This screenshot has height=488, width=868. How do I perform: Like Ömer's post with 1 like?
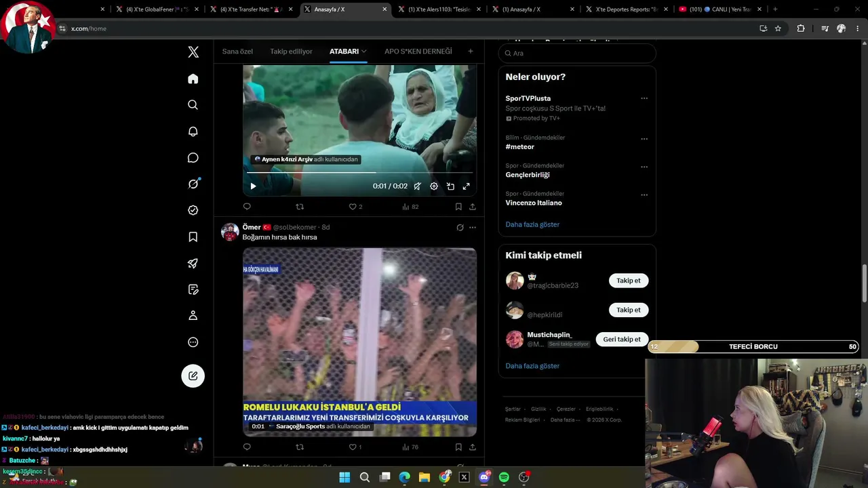(x=355, y=447)
